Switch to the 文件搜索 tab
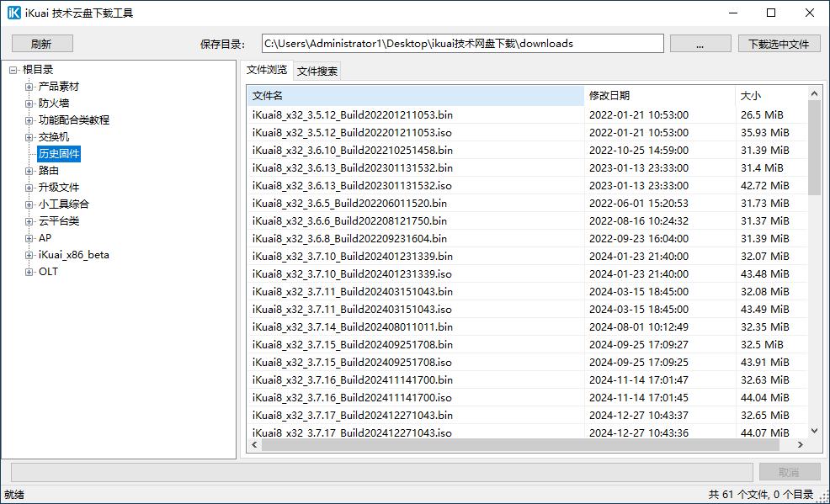This screenshot has height=504, width=830. click(317, 71)
